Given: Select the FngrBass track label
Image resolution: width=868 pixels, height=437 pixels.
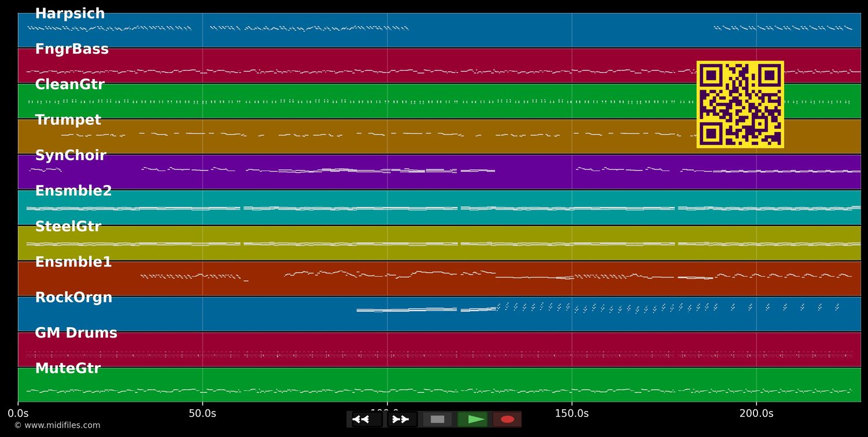Looking at the screenshot, I should tap(72, 49).
